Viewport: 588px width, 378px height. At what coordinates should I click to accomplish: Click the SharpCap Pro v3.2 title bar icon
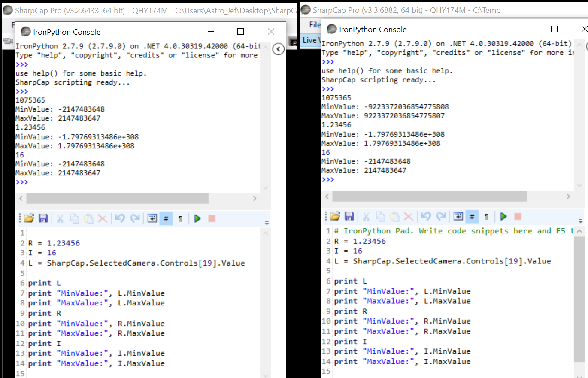7,10
